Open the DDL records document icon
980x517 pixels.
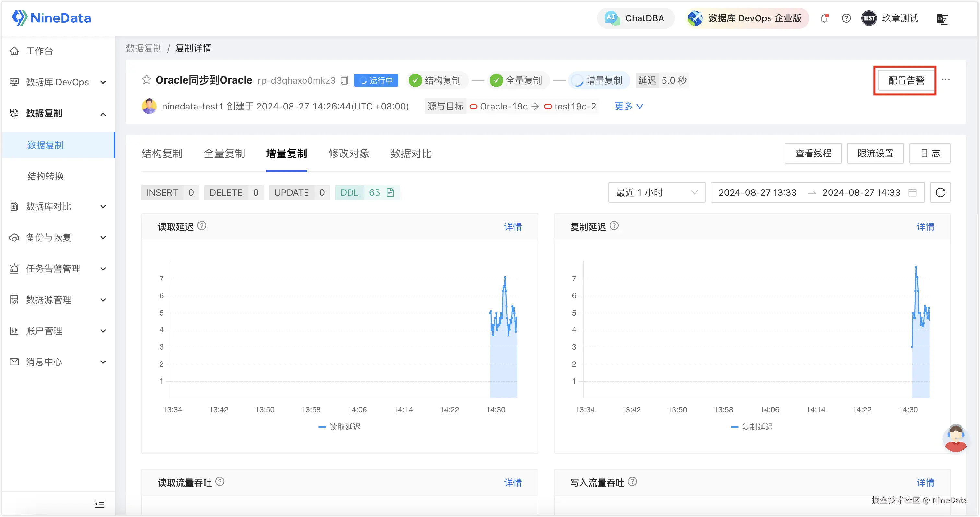(390, 193)
